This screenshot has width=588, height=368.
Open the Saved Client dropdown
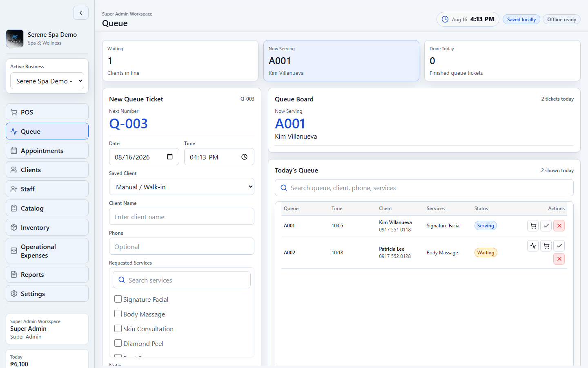tap(182, 187)
